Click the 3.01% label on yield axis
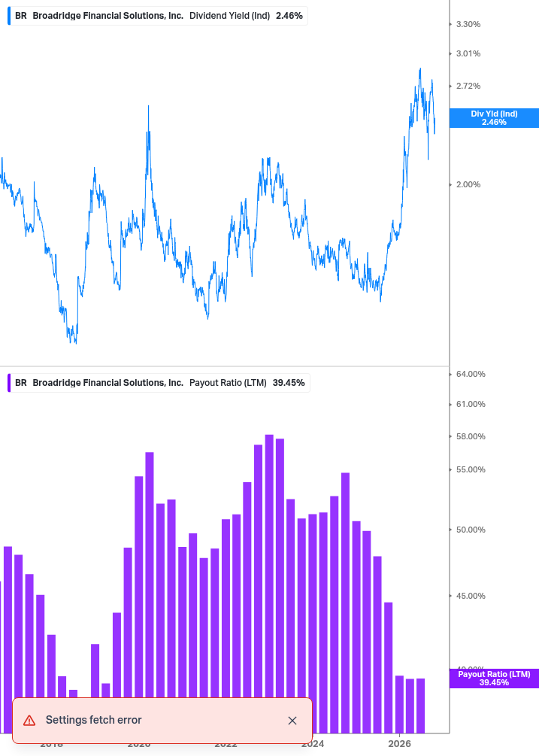Viewport: 539px width, 756px height. [x=468, y=53]
